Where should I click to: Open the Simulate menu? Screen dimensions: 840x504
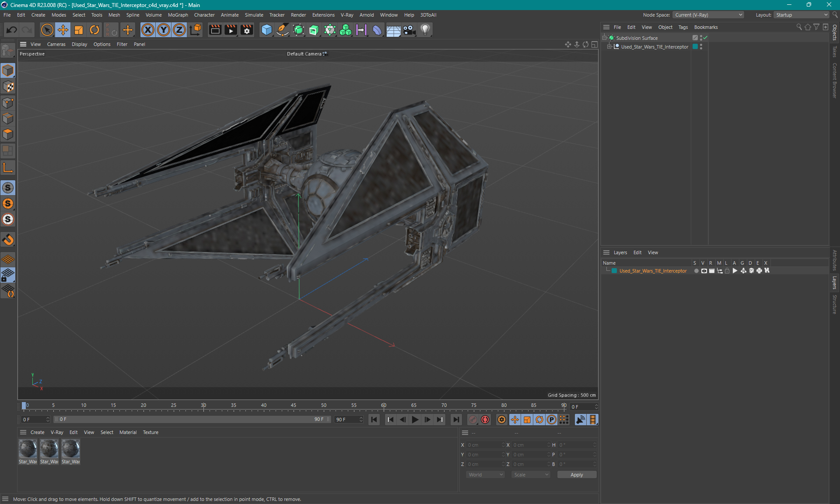(254, 15)
